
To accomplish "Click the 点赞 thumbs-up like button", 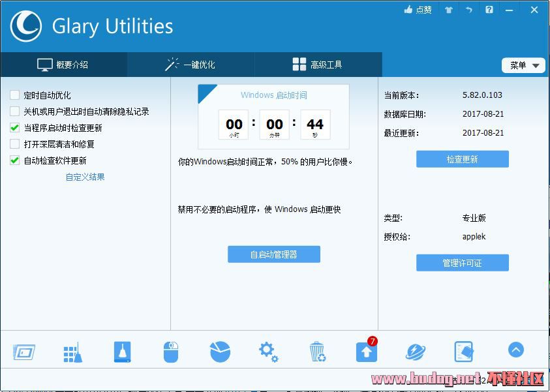I will 418,10.
